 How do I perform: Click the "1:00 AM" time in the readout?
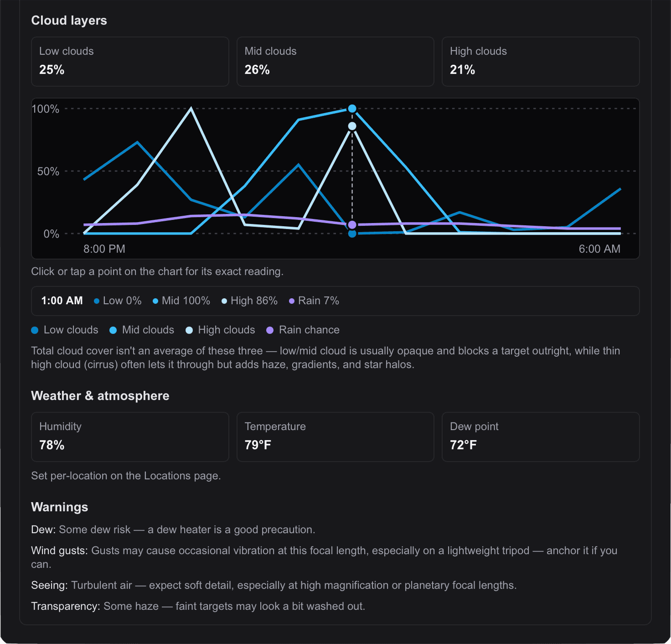(62, 301)
